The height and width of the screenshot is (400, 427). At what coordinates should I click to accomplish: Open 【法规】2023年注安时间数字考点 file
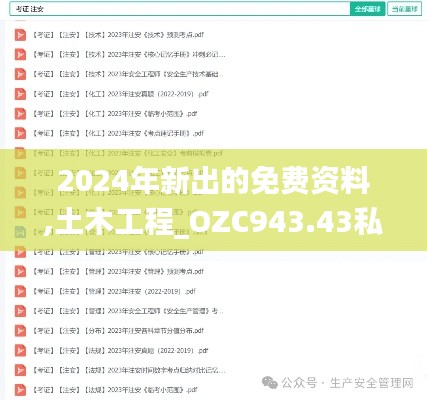point(129,370)
